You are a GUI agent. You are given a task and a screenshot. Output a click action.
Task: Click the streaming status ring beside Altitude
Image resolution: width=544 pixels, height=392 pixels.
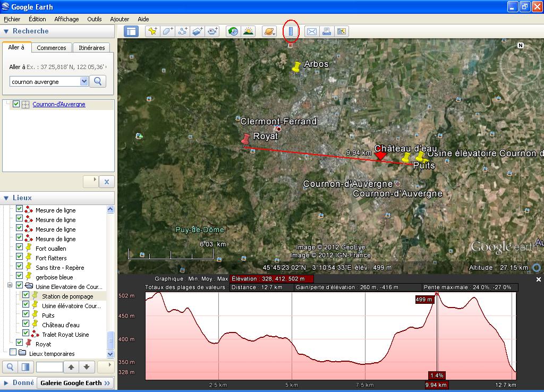(x=537, y=268)
